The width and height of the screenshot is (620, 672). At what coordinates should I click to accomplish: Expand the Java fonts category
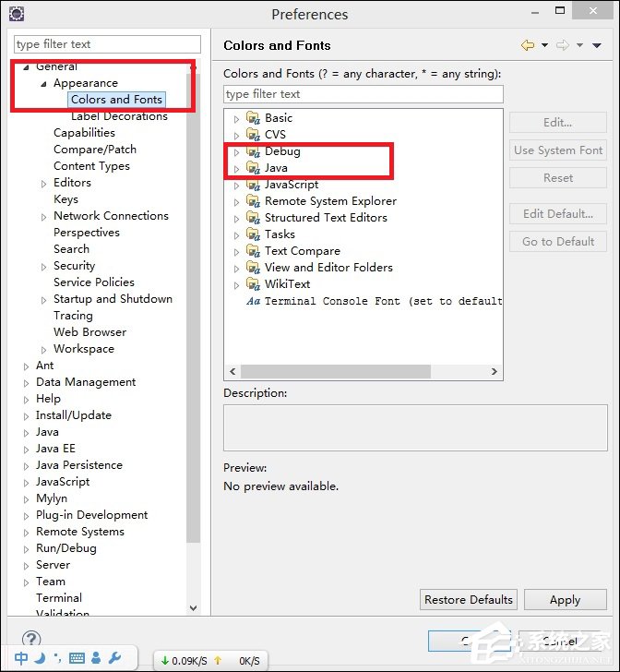pyautogui.click(x=236, y=169)
